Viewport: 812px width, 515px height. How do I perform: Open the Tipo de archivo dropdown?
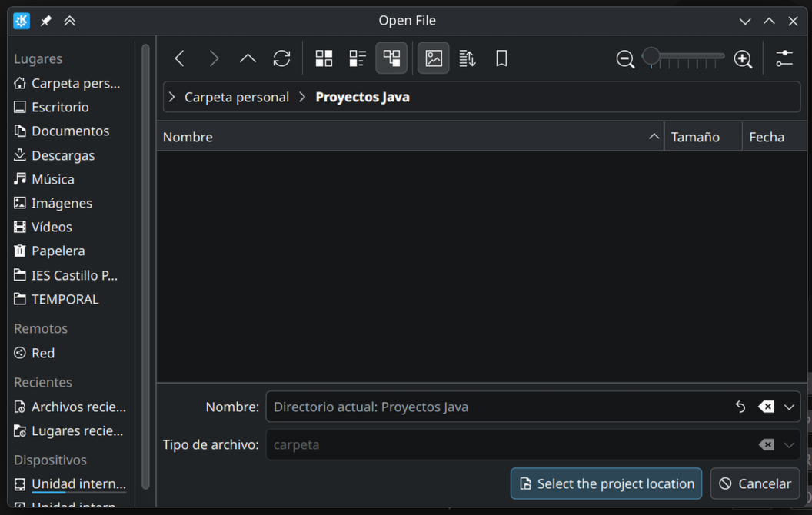pyautogui.click(x=789, y=444)
